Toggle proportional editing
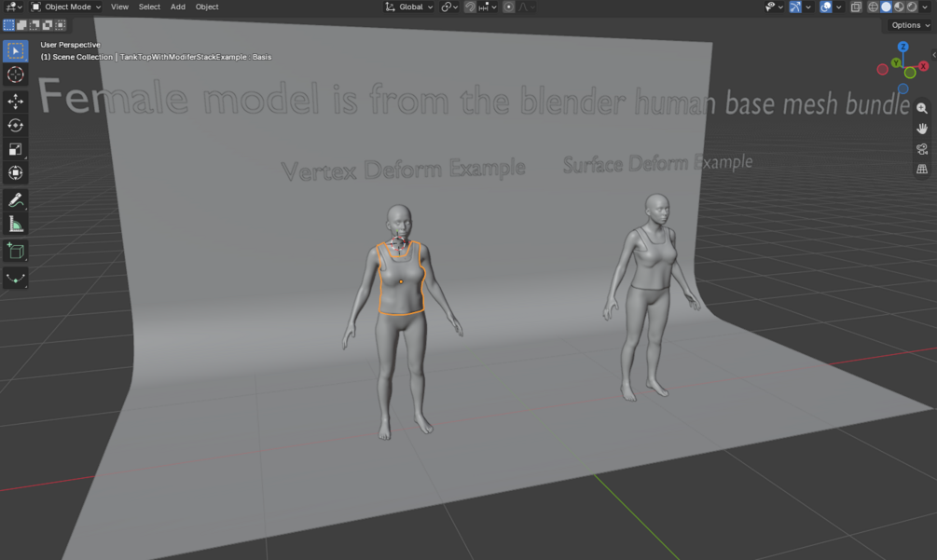 click(x=508, y=7)
